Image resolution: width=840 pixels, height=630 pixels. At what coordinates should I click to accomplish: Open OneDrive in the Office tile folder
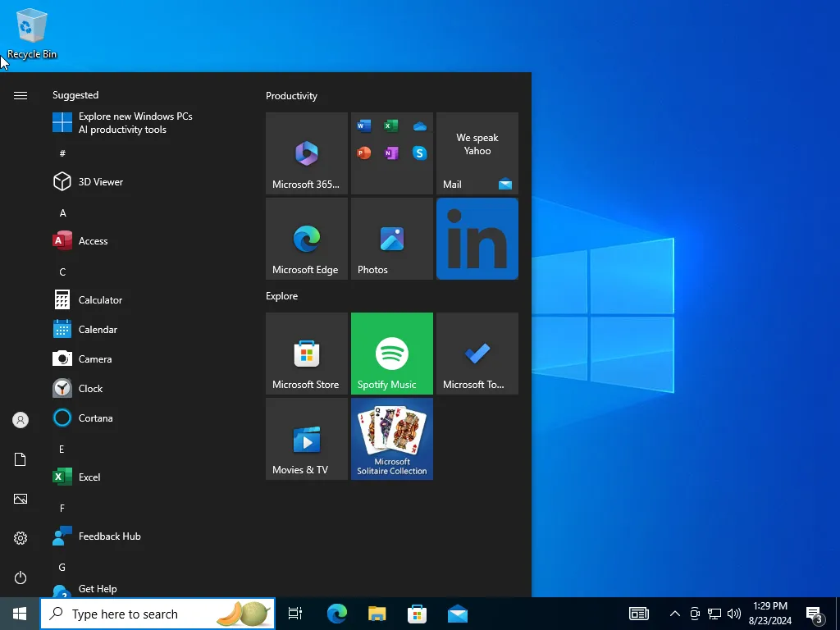click(x=419, y=126)
